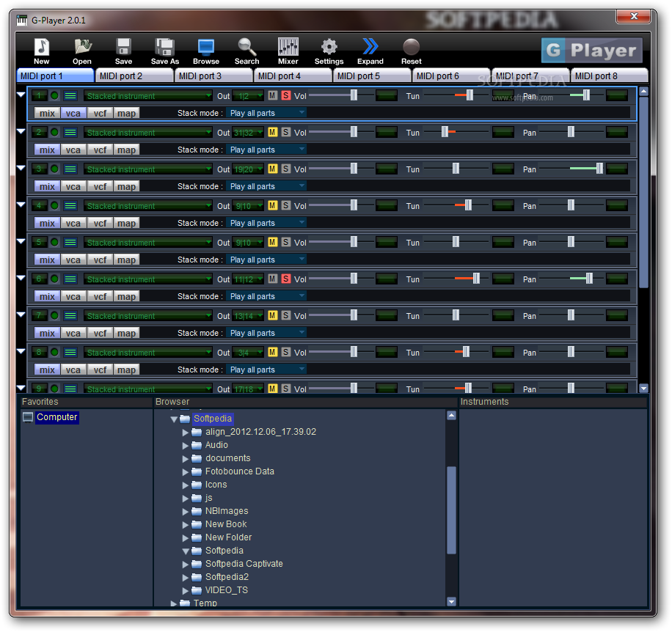Toggle solo S on channel 3
Image resolution: width=672 pixels, height=632 pixels.
point(286,169)
